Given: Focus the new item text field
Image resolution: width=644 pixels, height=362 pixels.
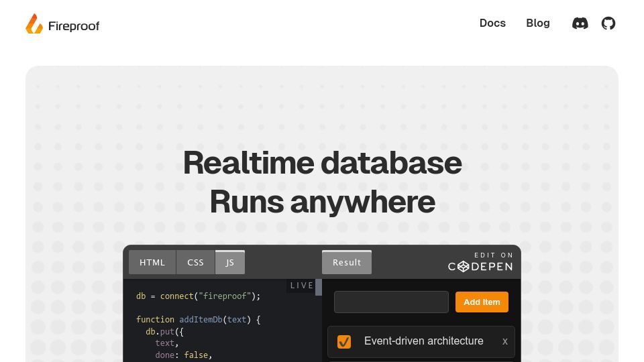Looking at the screenshot, I should point(391,302).
